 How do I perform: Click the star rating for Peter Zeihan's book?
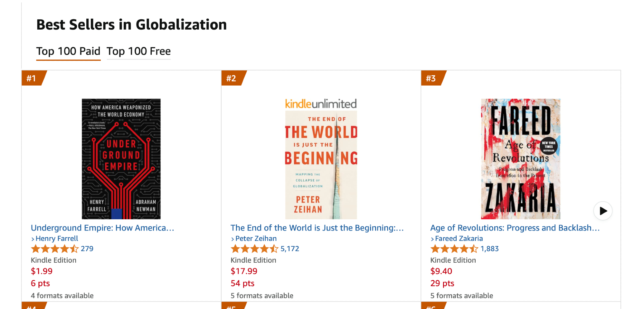click(254, 249)
